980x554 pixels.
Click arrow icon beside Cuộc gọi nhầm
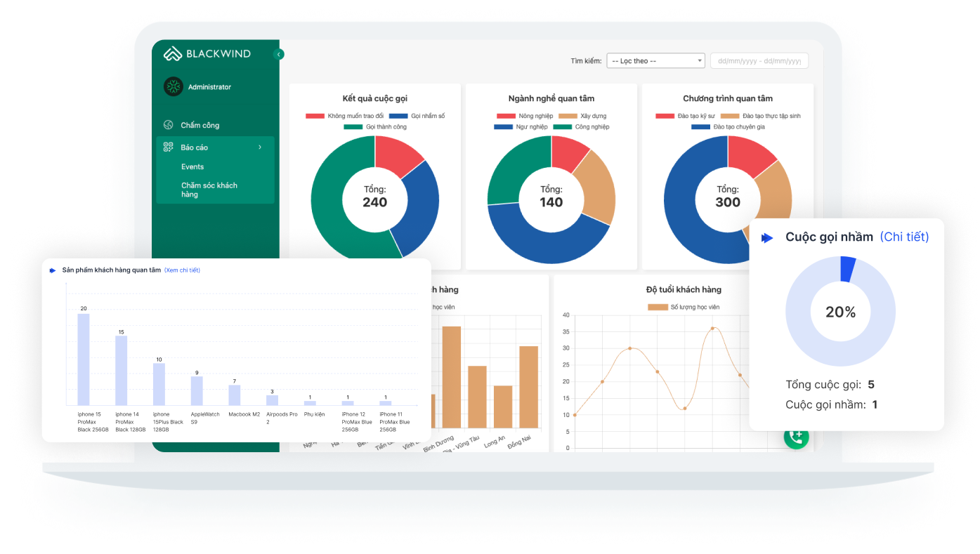[767, 238]
